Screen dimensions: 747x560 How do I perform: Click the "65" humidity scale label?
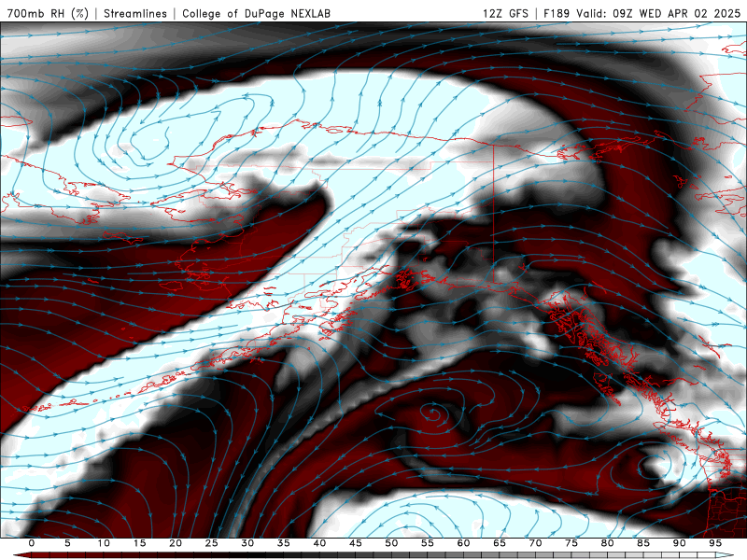[x=500, y=543]
